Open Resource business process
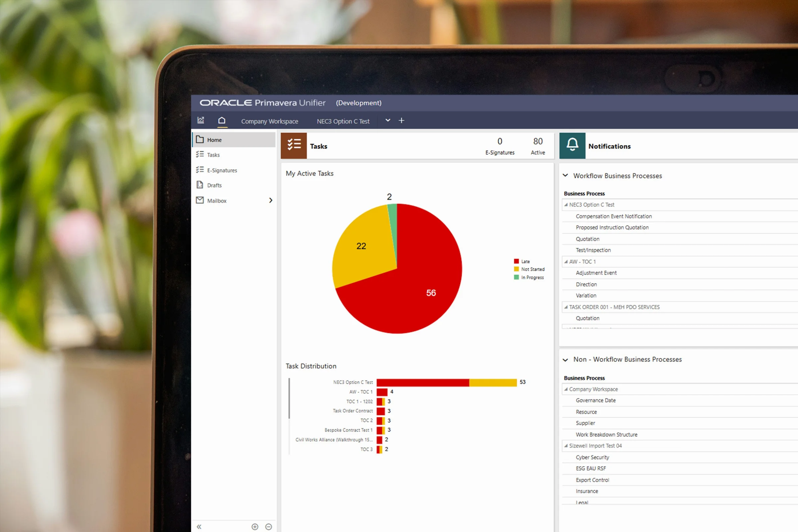Image resolution: width=798 pixels, height=532 pixels. [x=586, y=412]
